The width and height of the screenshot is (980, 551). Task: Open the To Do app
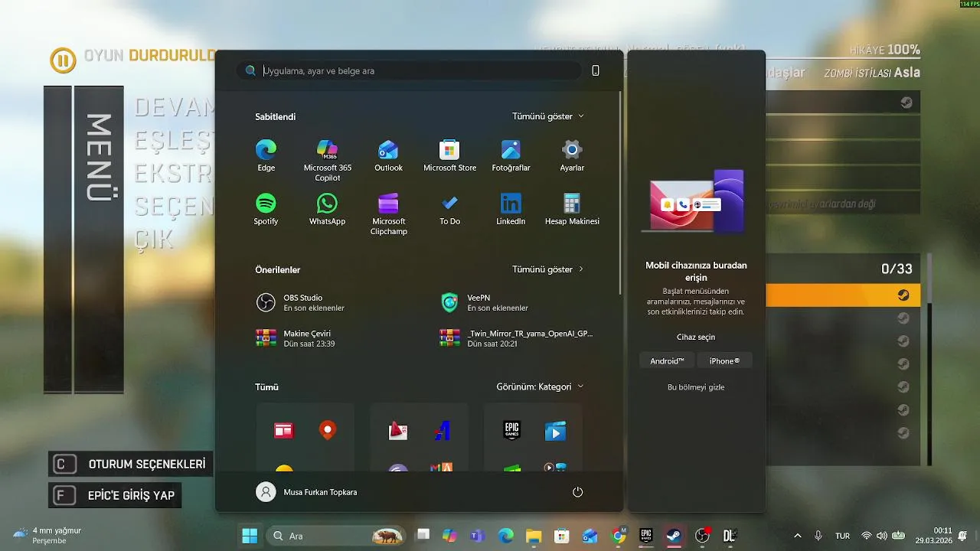(449, 209)
